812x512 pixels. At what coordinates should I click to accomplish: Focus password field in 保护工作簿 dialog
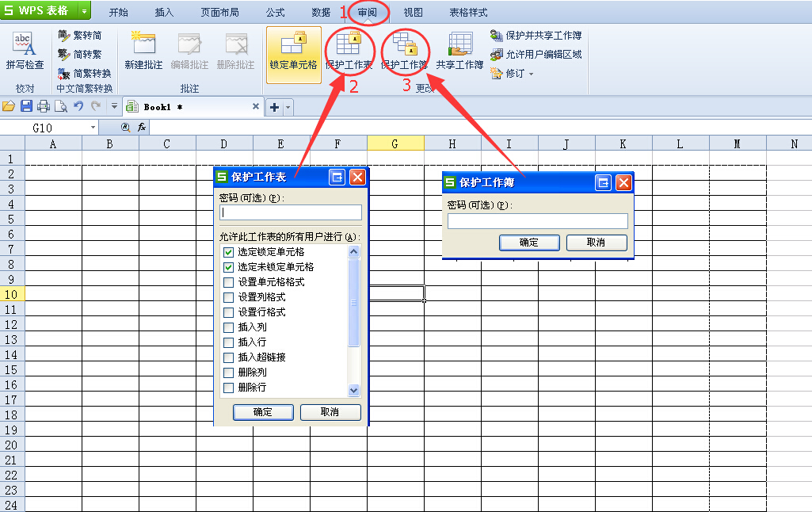(x=538, y=221)
